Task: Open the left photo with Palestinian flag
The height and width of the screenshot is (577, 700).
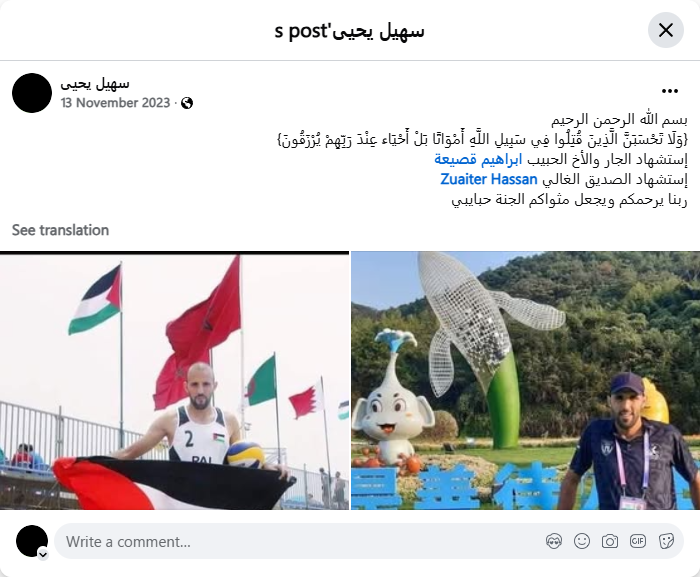Action: [175, 380]
